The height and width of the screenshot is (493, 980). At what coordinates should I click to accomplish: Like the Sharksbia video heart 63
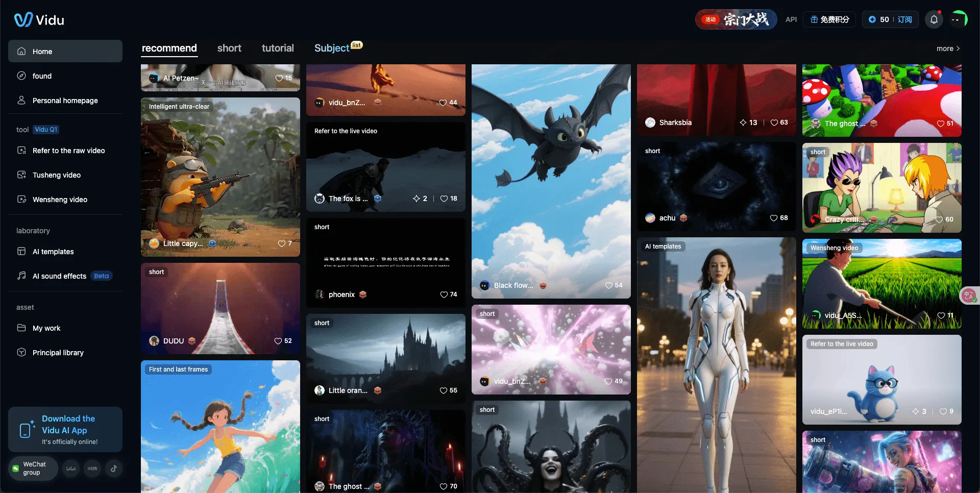774,122
